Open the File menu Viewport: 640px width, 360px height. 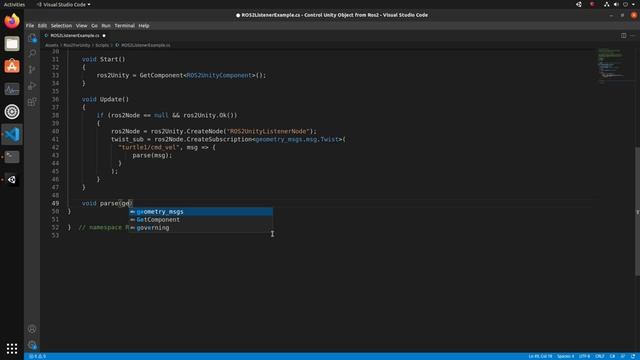coord(30,26)
